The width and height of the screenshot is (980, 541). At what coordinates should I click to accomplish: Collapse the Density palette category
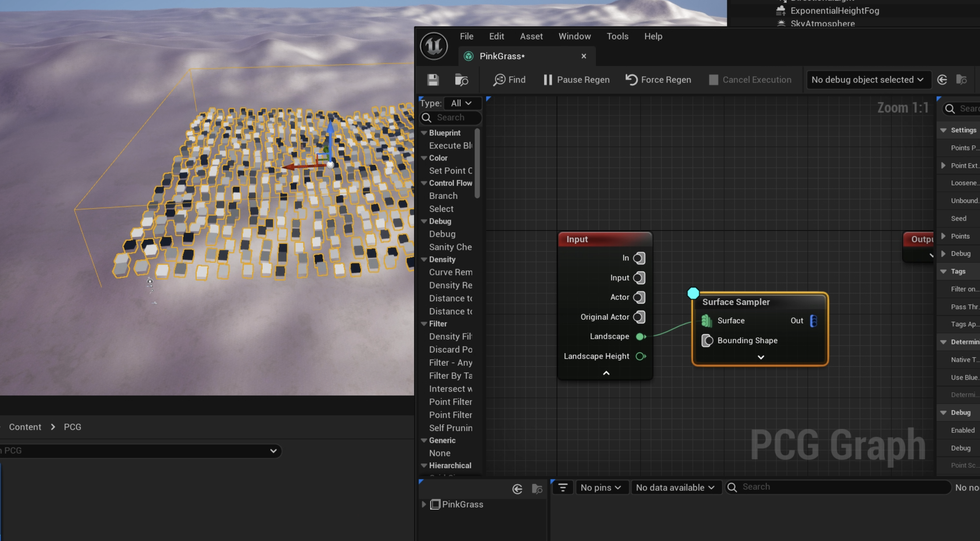coord(424,260)
